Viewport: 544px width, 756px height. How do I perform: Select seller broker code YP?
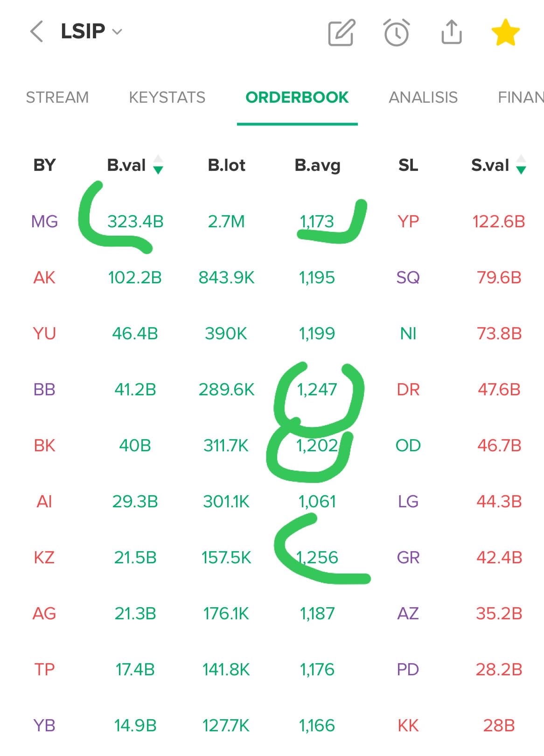pyautogui.click(x=408, y=221)
